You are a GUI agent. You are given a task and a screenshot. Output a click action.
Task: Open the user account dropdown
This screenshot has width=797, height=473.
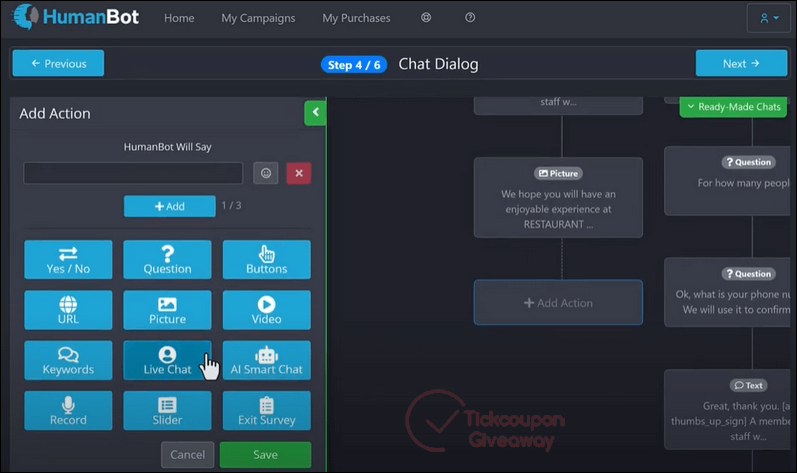point(769,18)
